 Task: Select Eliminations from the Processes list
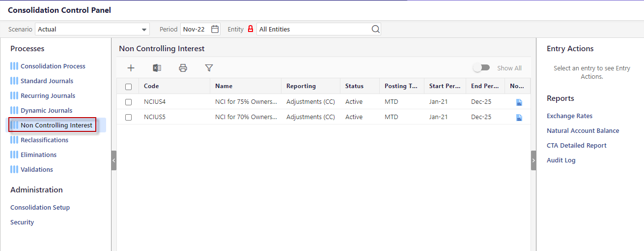pyautogui.click(x=38, y=155)
